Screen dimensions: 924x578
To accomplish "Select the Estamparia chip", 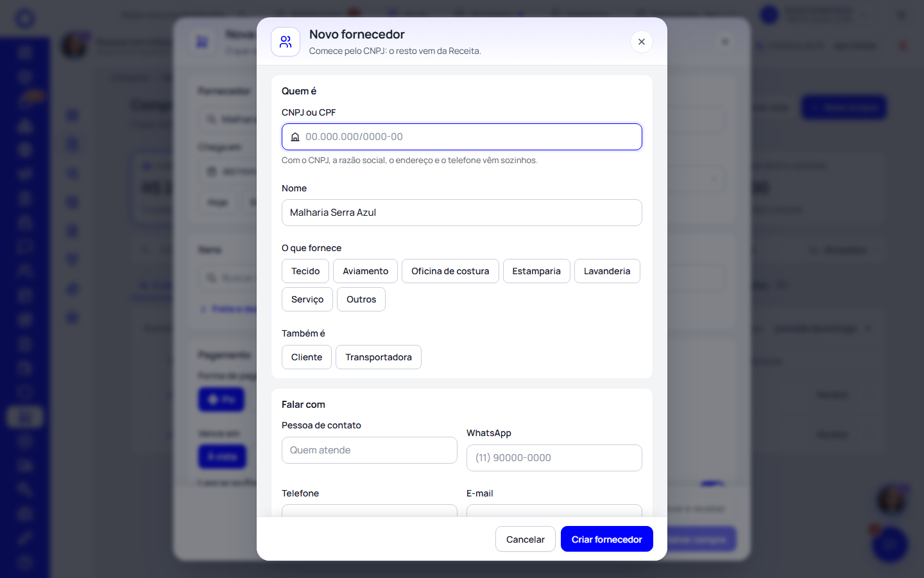I will coord(536,271).
